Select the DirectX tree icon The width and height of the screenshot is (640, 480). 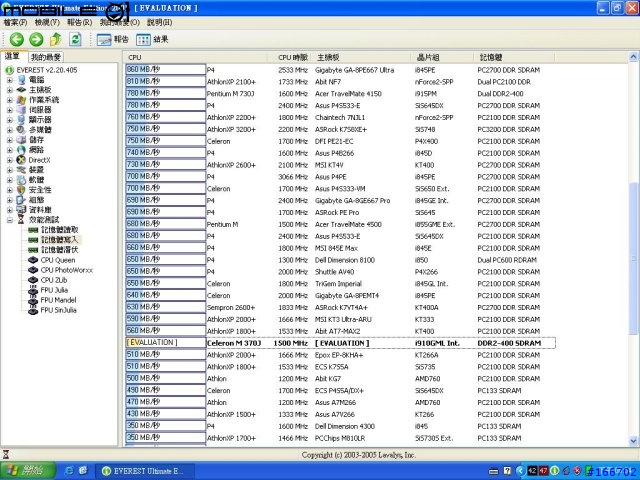[x=21, y=160]
